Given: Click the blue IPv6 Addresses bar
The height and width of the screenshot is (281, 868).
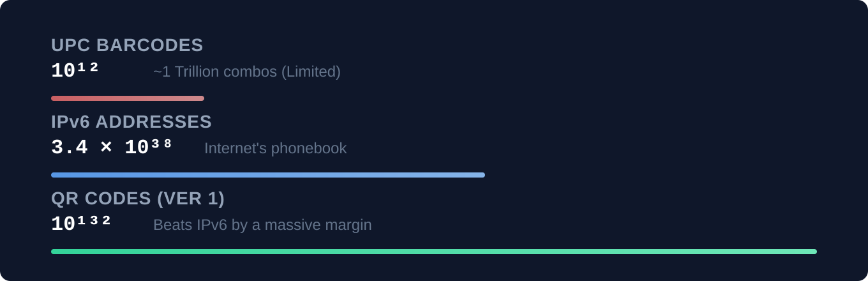Looking at the screenshot, I should [x=268, y=175].
